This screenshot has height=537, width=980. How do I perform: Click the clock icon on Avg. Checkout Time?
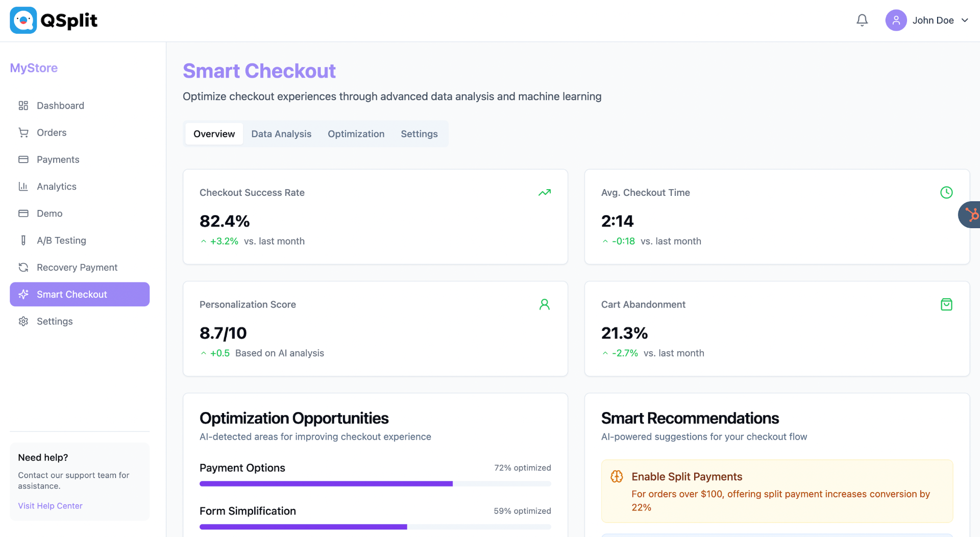pyautogui.click(x=946, y=193)
